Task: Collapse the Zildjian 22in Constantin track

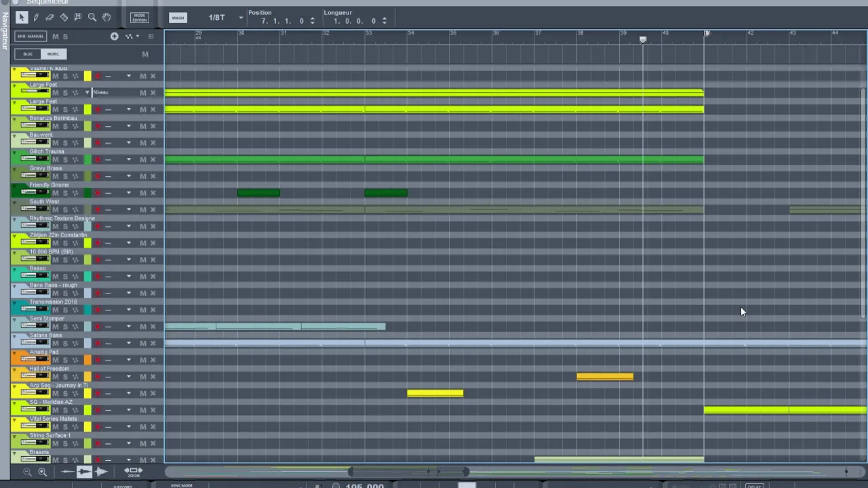Action: click(x=14, y=237)
